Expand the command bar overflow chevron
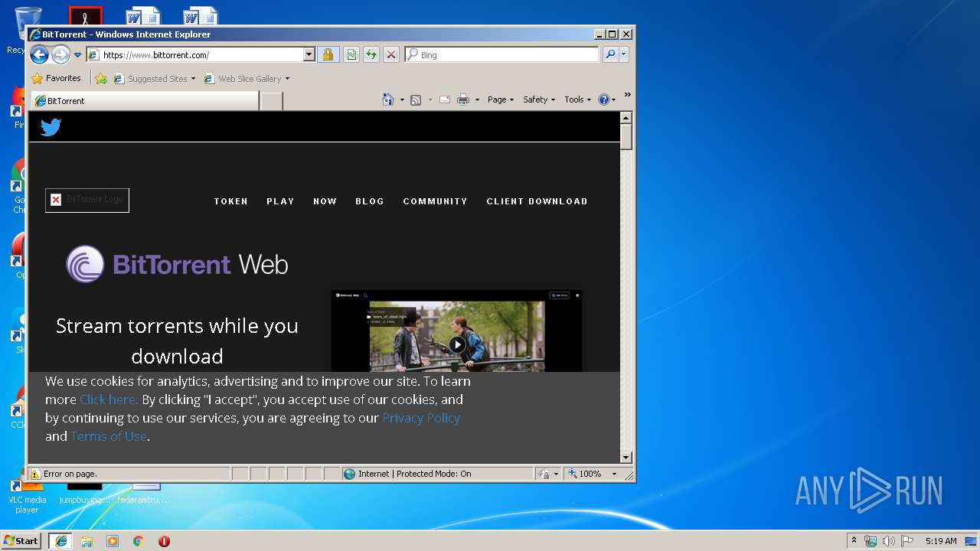The image size is (980, 551). (x=627, y=95)
